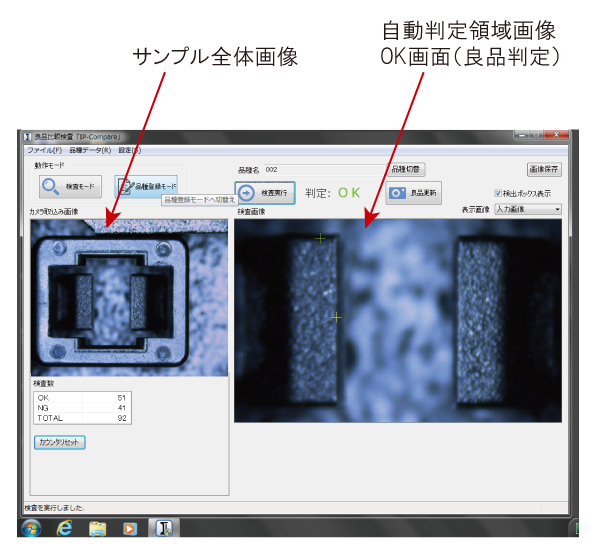The width and height of the screenshot is (600, 560).
Task: Open the 品種データ(R) menu
Action: pyautogui.click(x=90, y=150)
